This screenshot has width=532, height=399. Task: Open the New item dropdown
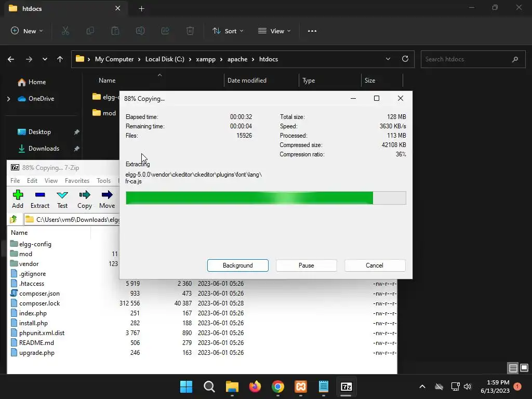tap(27, 31)
